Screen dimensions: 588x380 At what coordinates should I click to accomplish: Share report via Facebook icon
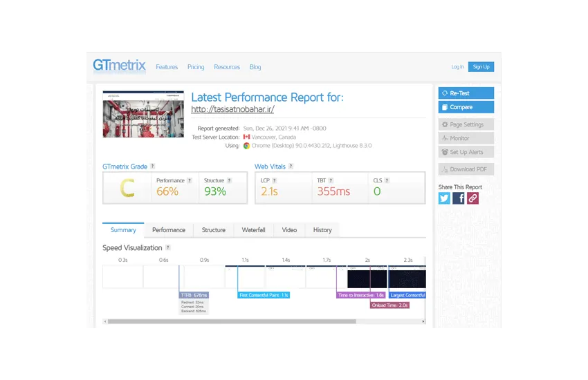pos(459,198)
